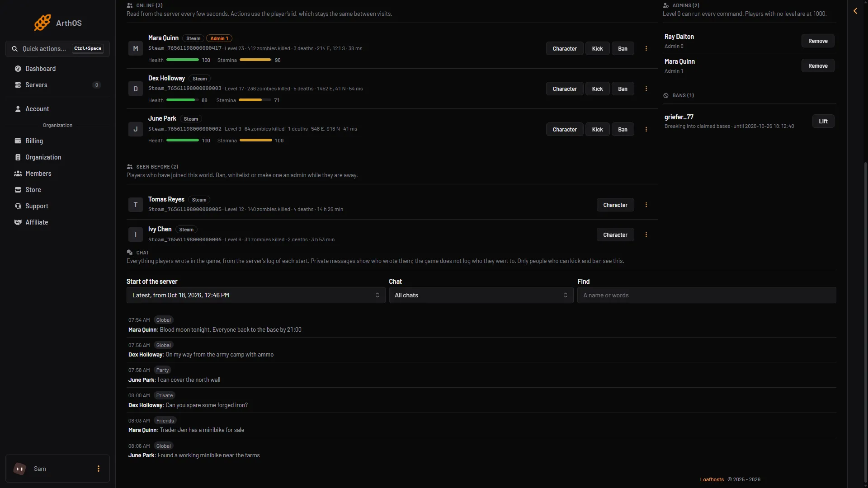868x488 pixels.
Task: Open the Start of the server dropdown
Action: click(256, 295)
